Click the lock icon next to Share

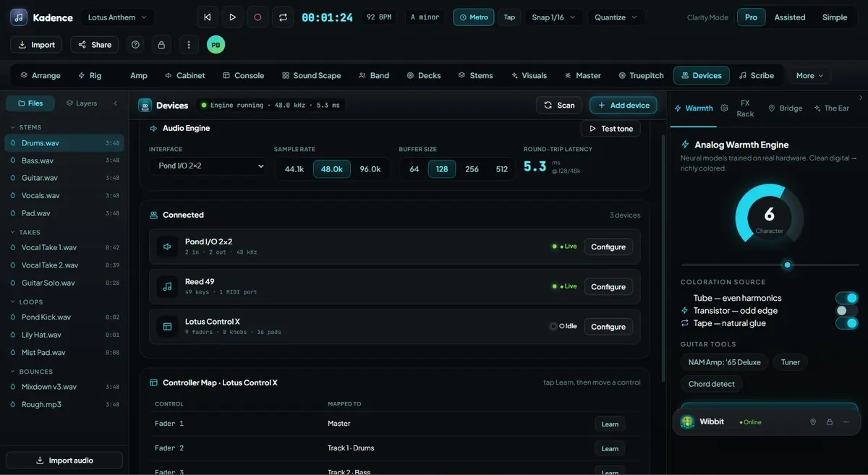(161, 45)
